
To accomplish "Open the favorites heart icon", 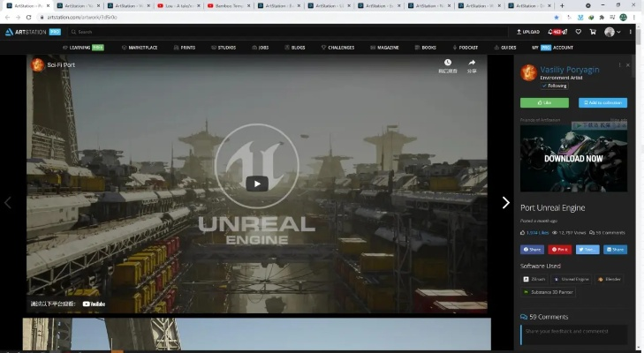I will pyautogui.click(x=579, y=32).
